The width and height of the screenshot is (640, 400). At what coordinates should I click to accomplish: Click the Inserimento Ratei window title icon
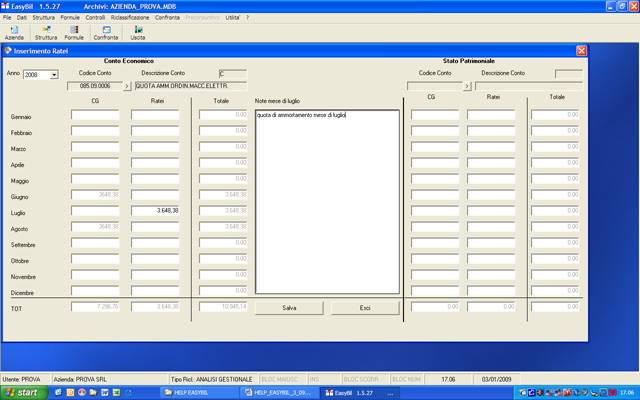pyautogui.click(x=8, y=51)
